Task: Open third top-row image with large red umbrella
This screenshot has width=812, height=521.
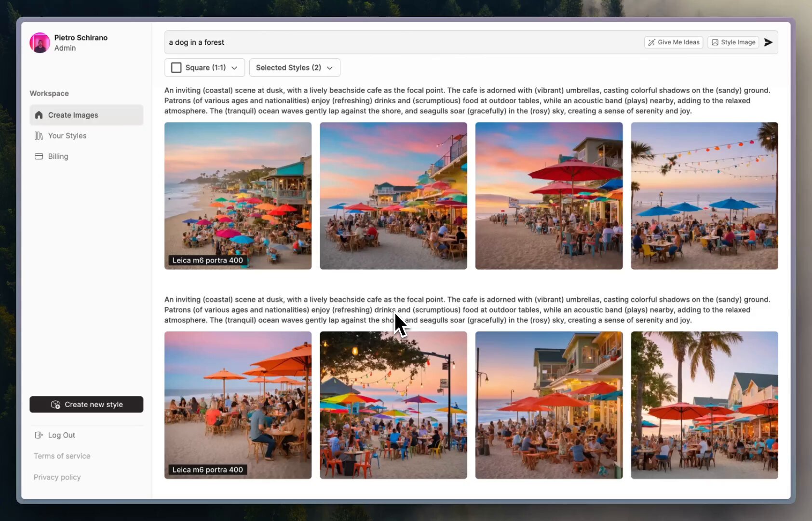Action: coord(549,196)
